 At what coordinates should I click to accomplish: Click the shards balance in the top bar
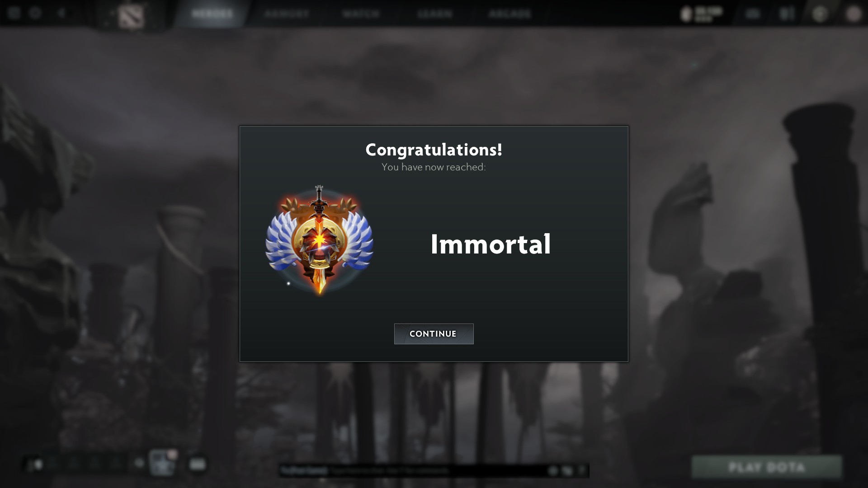click(702, 14)
